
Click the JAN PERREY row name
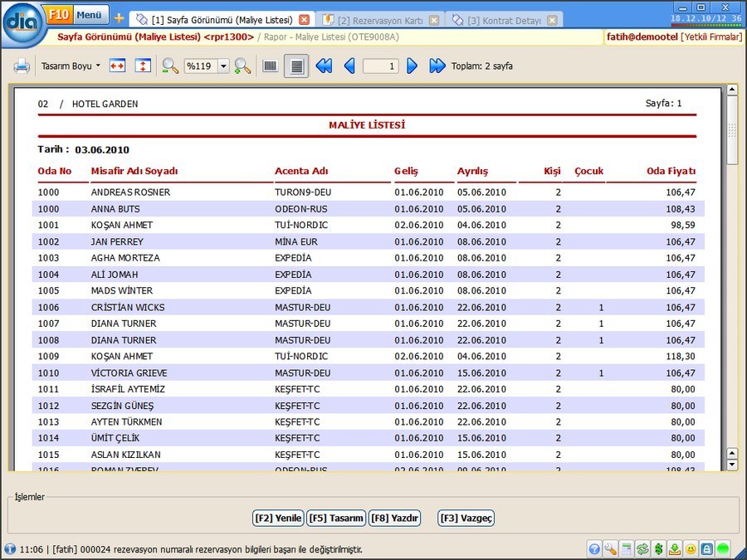tap(117, 242)
